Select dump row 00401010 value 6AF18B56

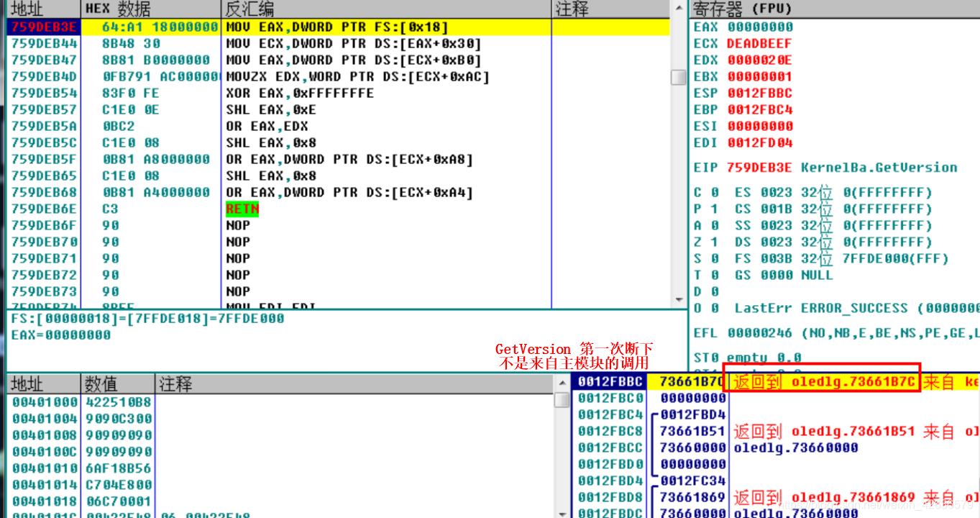[x=119, y=468]
